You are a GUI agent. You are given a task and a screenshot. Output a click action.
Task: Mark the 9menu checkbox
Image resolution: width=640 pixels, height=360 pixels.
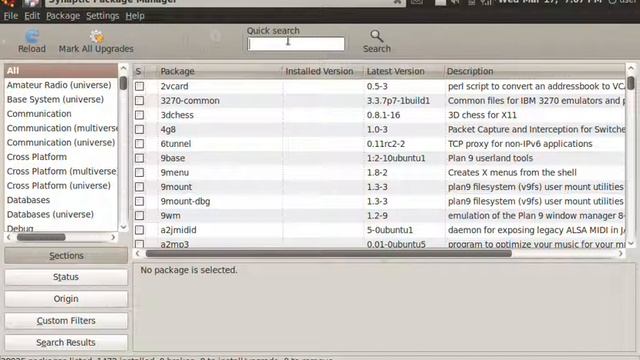140,172
